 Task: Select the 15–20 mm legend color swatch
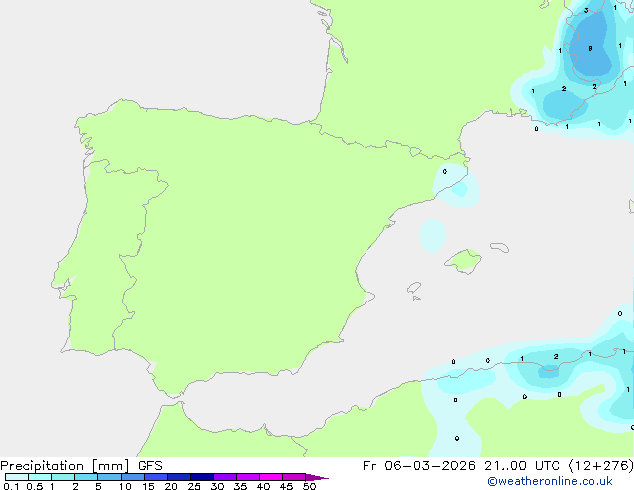point(156,477)
